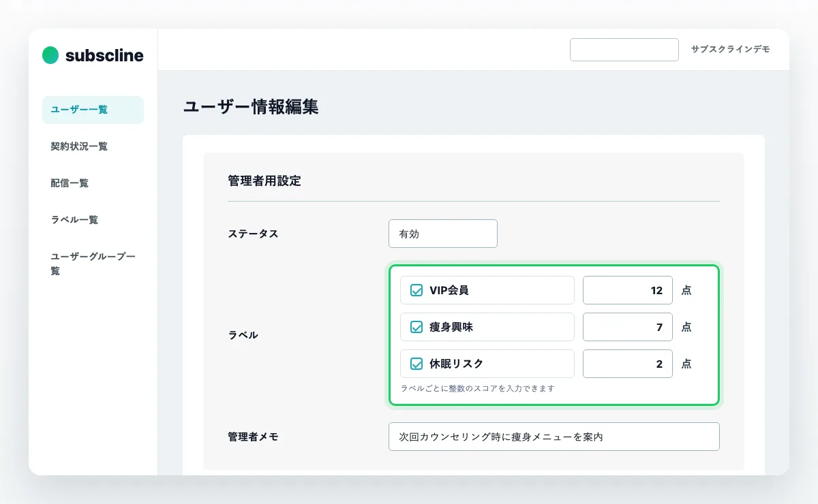818x504 pixels.
Task: Click the サブスクラインデモ account name
Action: (x=731, y=50)
